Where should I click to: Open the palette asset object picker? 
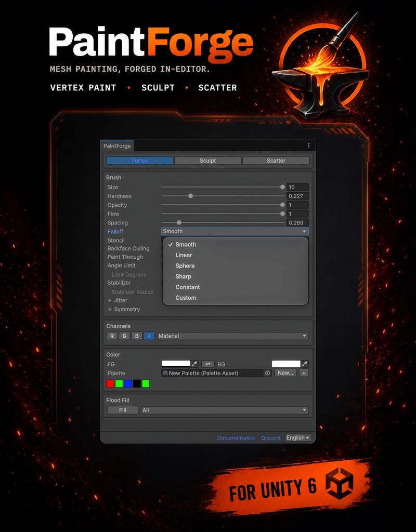(x=268, y=373)
